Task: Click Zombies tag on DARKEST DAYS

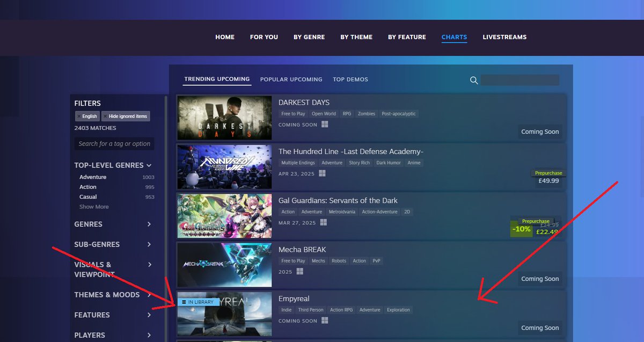Action: (367, 114)
